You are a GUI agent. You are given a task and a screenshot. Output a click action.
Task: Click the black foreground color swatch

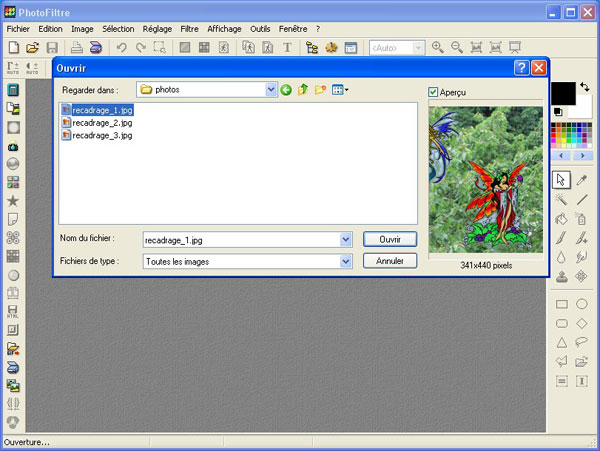(x=563, y=93)
